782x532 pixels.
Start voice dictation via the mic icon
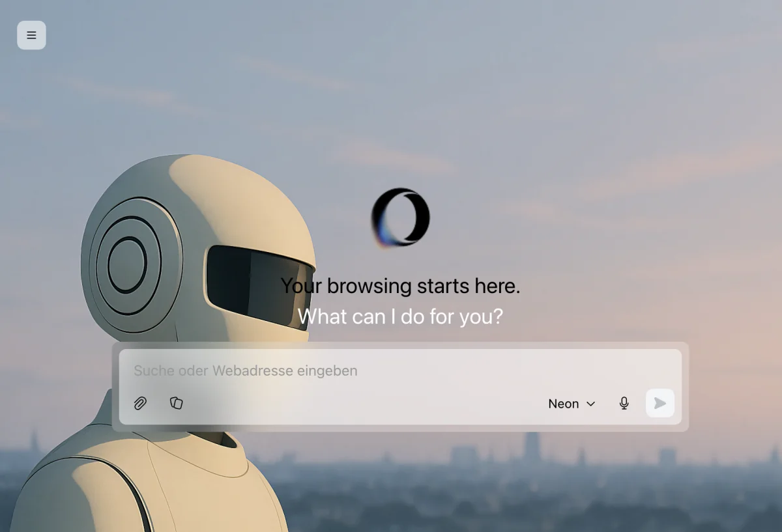pyautogui.click(x=624, y=404)
